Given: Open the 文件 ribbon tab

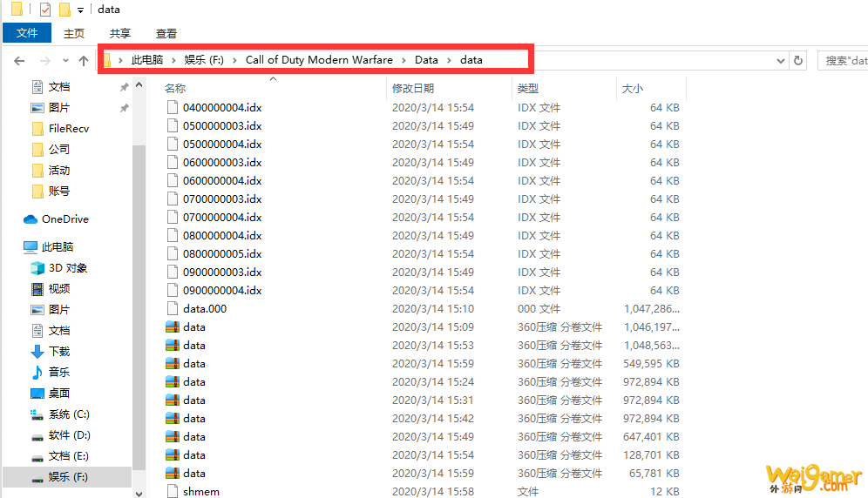Looking at the screenshot, I should pyautogui.click(x=26, y=33).
